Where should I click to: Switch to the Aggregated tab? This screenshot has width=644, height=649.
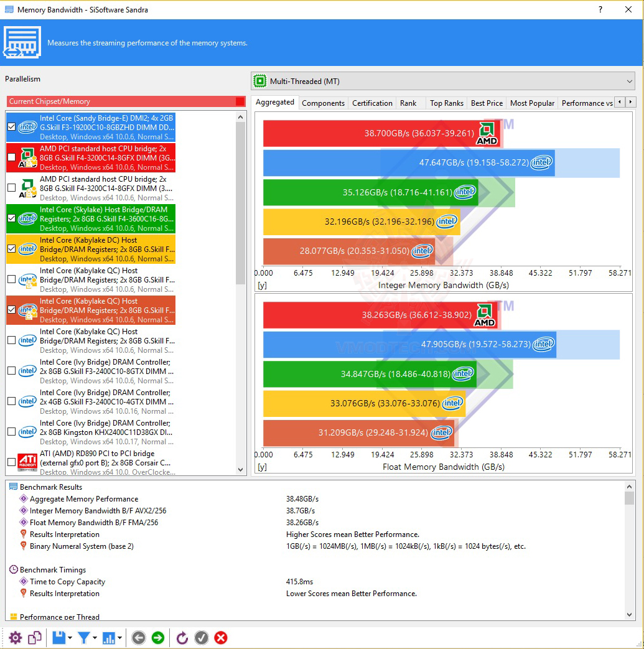(x=275, y=102)
